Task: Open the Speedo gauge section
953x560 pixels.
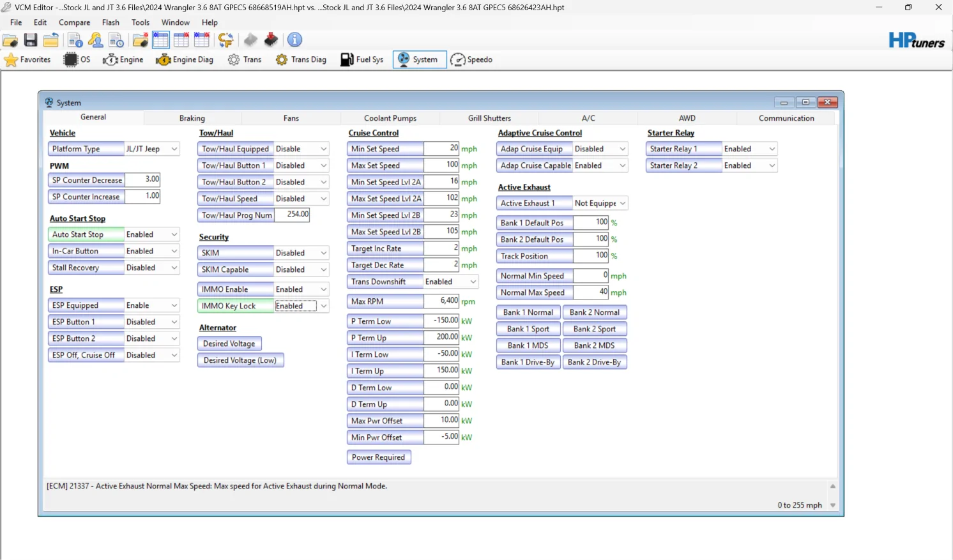Action: [x=472, y=60]
